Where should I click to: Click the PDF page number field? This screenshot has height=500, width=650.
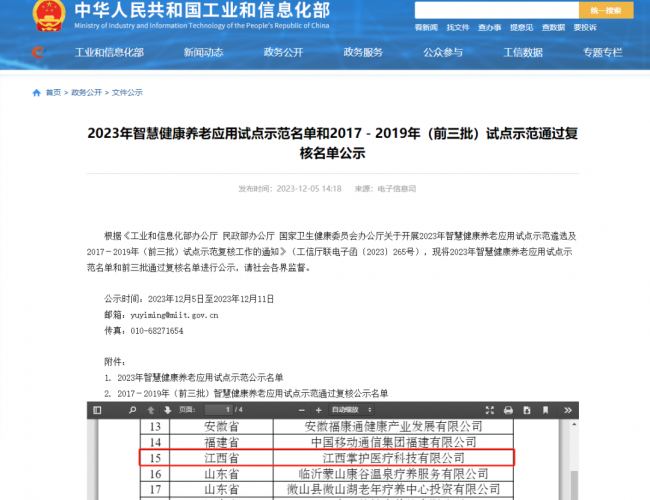coord(218,410)
